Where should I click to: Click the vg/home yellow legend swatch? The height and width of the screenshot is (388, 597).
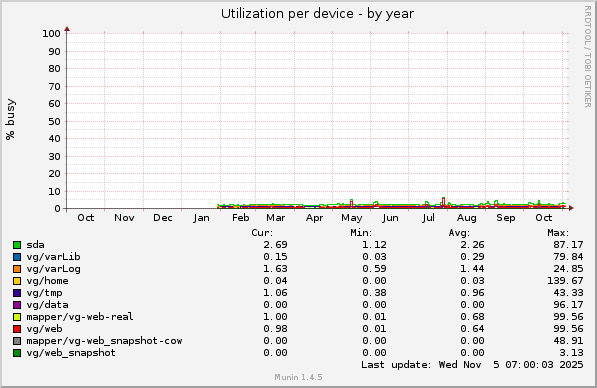(x=17, y=281)
